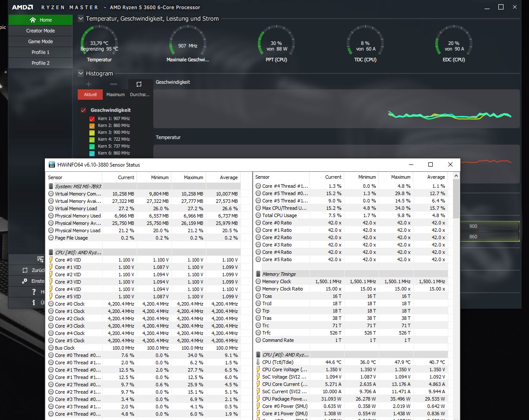Click the HWiNFO vertical scrollbar thumb
This screenshot has width=529, height=420.
[456, 199]
